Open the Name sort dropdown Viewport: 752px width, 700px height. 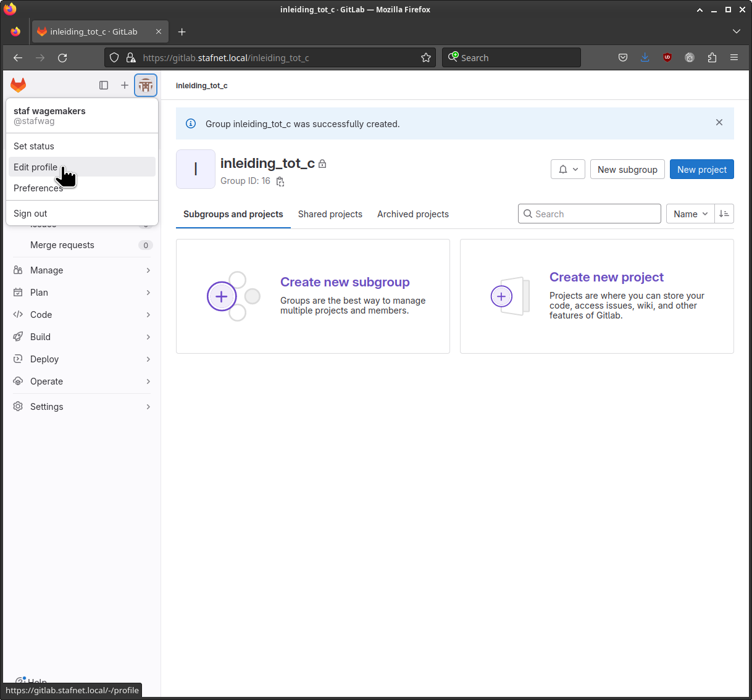point(690,214)
